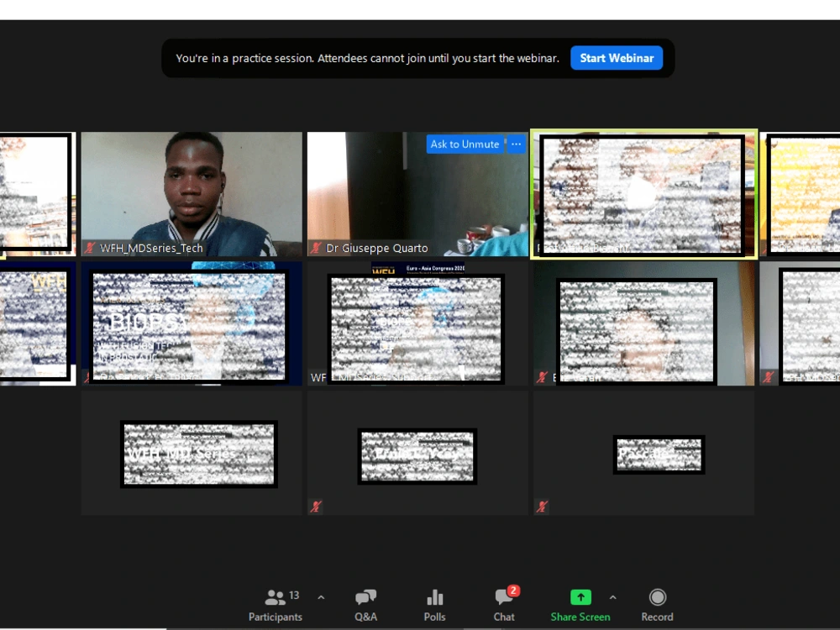Click the muted mic icon on WFH_MDSeries_Tech's tile
The height and width of the screenshot is (630, 840).
pyautogui.click(x=91, y=249)
